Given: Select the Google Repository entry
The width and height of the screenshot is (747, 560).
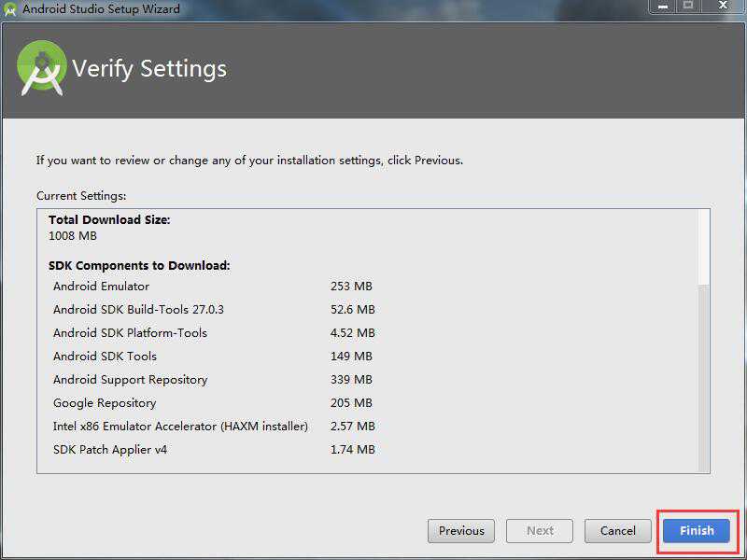Looking at the screenshot, I should (x=105, y=403).
